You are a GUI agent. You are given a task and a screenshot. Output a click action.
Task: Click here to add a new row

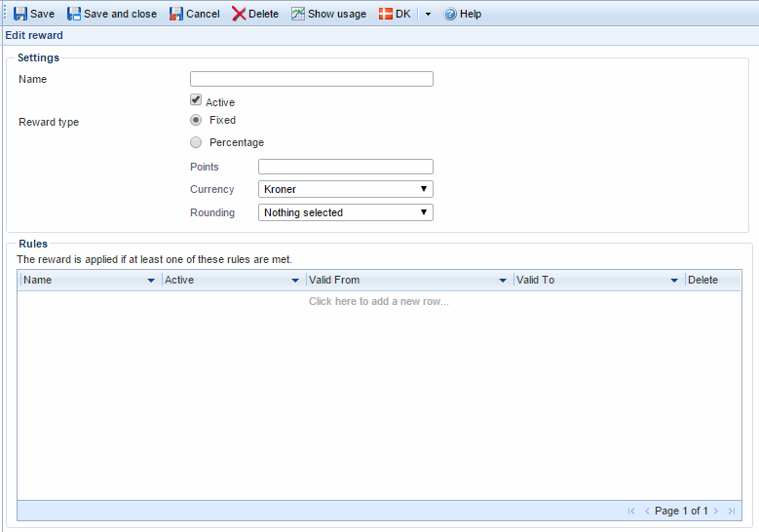click(x=379, y=301)
